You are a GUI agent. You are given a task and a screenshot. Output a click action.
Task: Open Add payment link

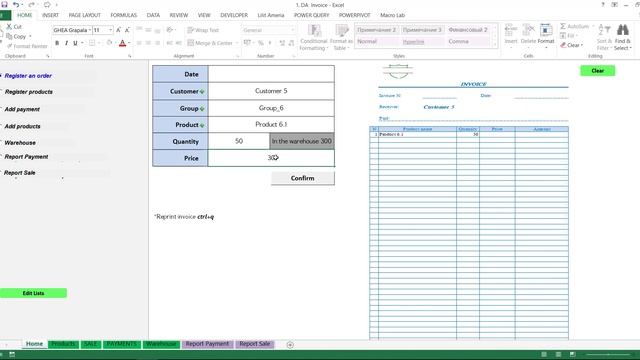tap(22, 109)
